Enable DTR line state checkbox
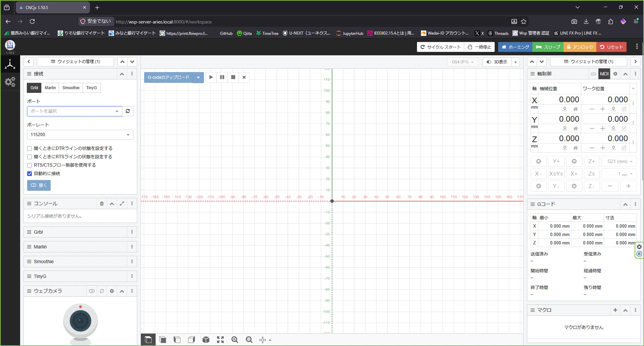Image resolution: width=644 pixels, height=346 pixels. pos(30,149)
